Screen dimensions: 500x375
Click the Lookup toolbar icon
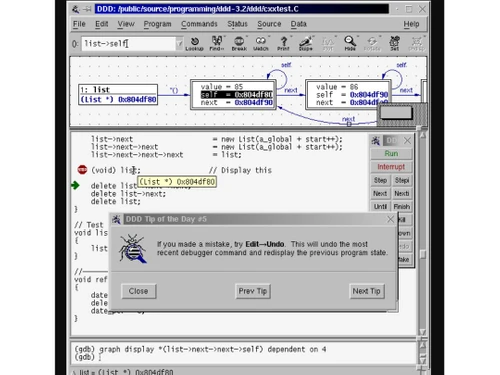[x=195, y=43]
